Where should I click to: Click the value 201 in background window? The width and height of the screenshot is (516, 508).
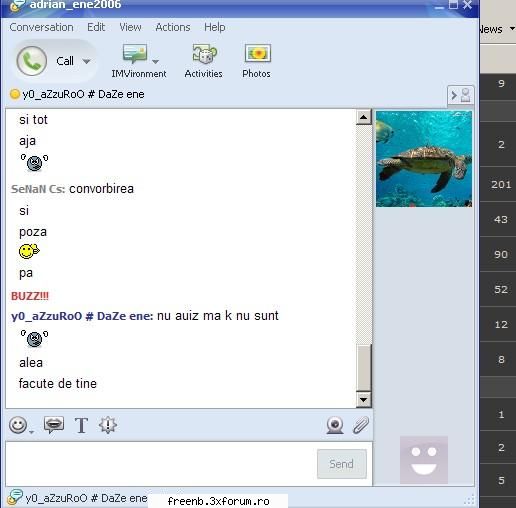coord(501,184)
